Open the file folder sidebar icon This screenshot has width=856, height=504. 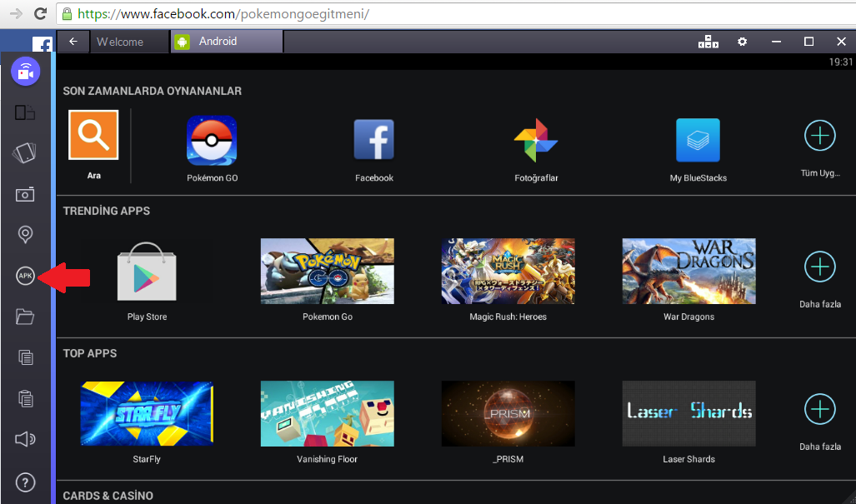point(25,317)
